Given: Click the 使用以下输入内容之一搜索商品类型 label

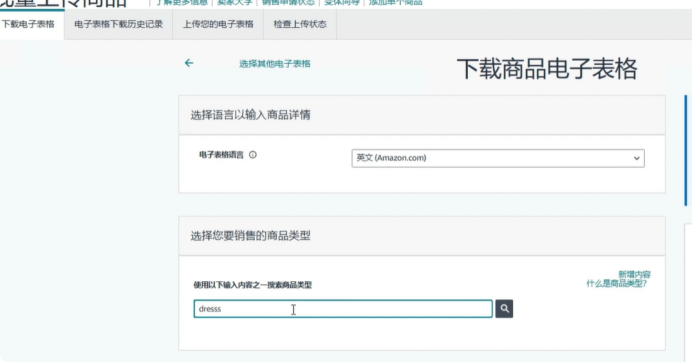Looking at the screenshot, I should pyautogui.click(x=252, y=285).
